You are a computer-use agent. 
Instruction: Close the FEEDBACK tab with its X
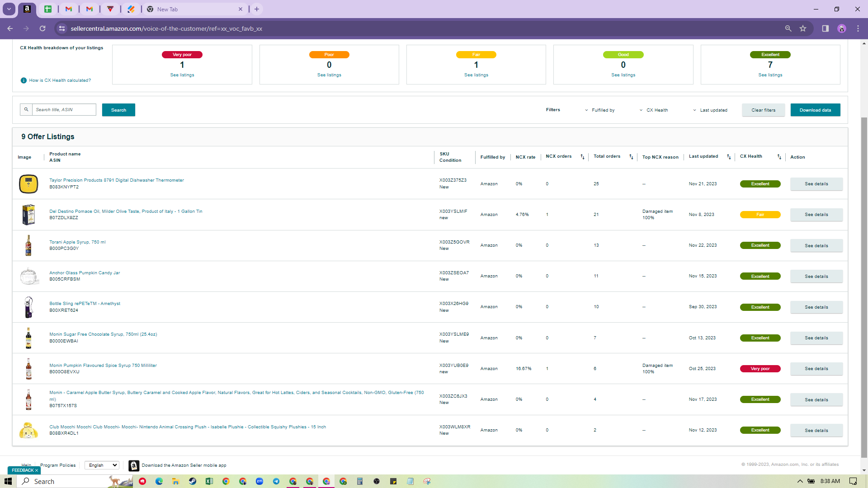(x=37, y=470)
